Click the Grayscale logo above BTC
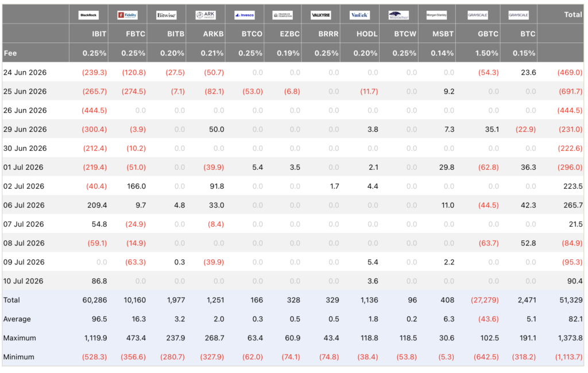 [x=519, y=15]
